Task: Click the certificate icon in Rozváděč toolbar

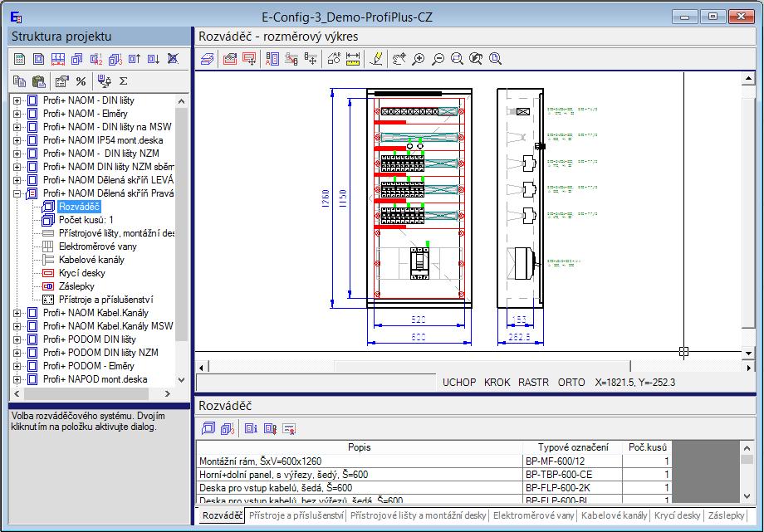Action: click(290, 429)
